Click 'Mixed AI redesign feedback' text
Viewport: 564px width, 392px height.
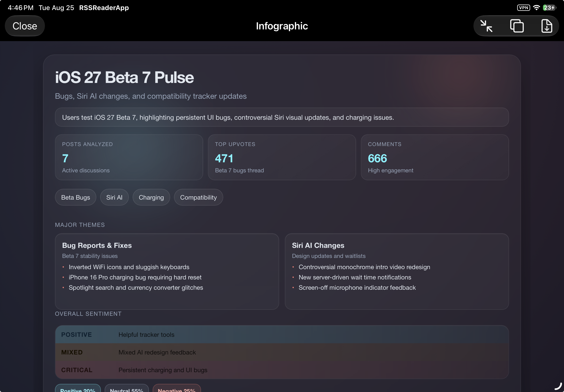(x=157, y=352)
